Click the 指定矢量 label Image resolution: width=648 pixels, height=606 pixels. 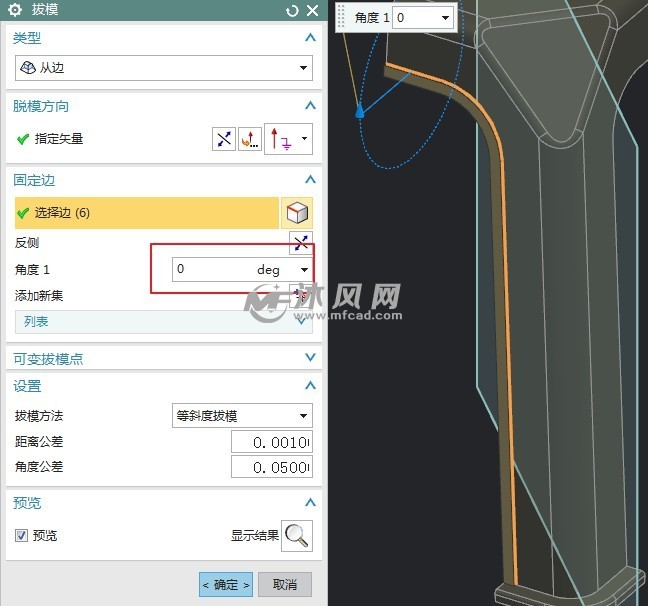click(x=59, y=139)
